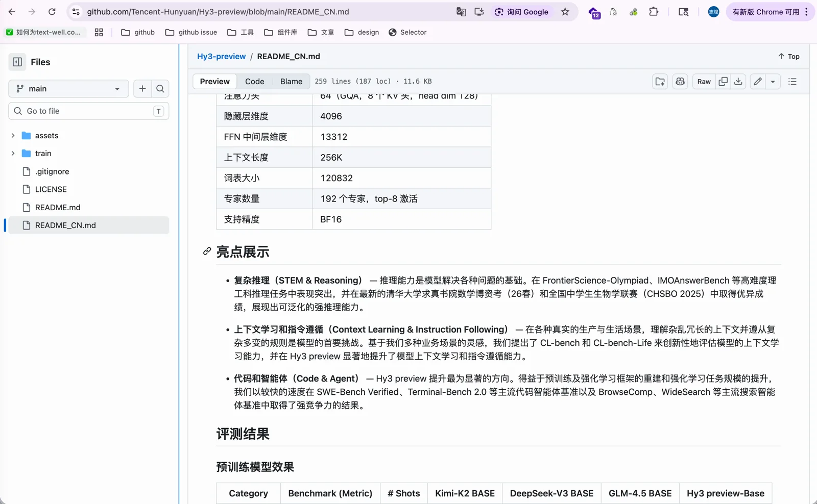Go back to the previous browser page
Screen dimensions: 817x504
point(12,12)
